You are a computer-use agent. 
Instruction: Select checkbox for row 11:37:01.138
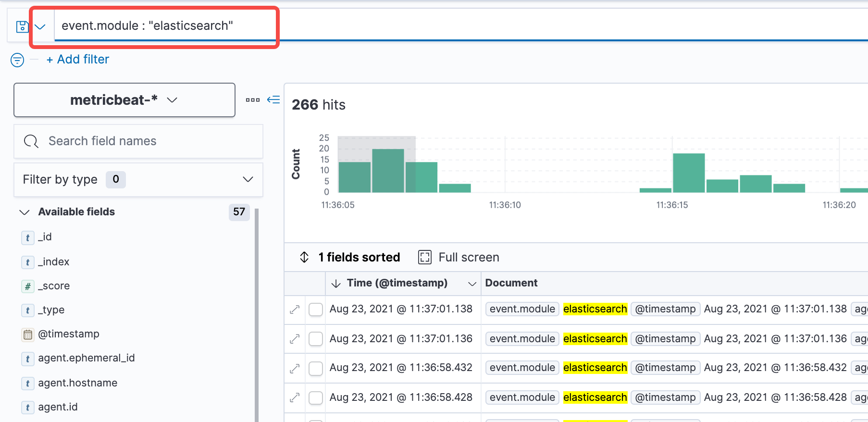[316, 310]
